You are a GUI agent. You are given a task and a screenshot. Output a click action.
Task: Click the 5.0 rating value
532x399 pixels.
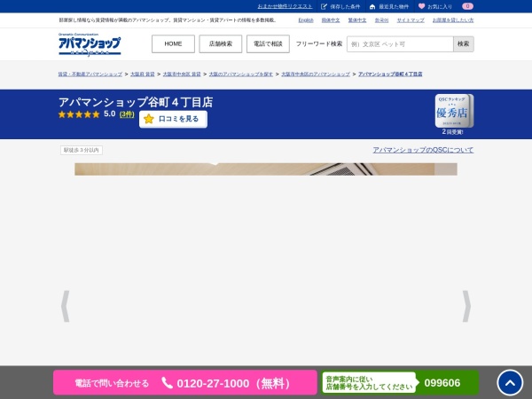(x=110, y=114)
